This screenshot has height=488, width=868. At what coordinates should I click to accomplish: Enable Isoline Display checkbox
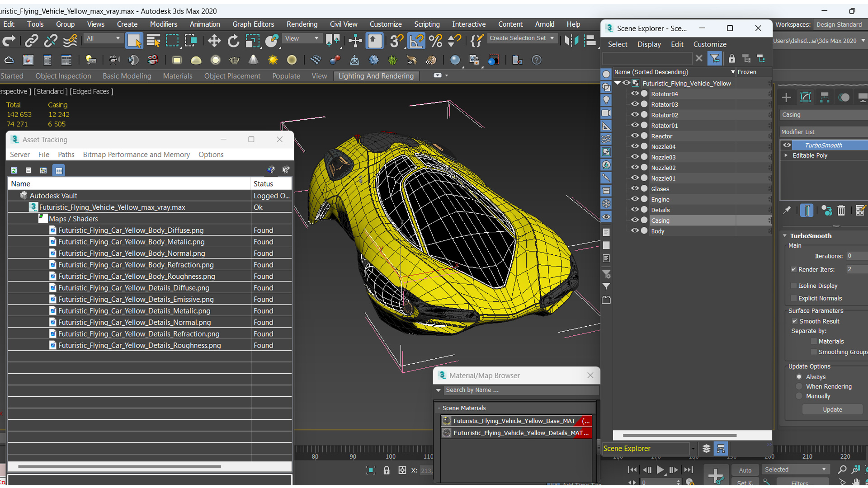793,286
